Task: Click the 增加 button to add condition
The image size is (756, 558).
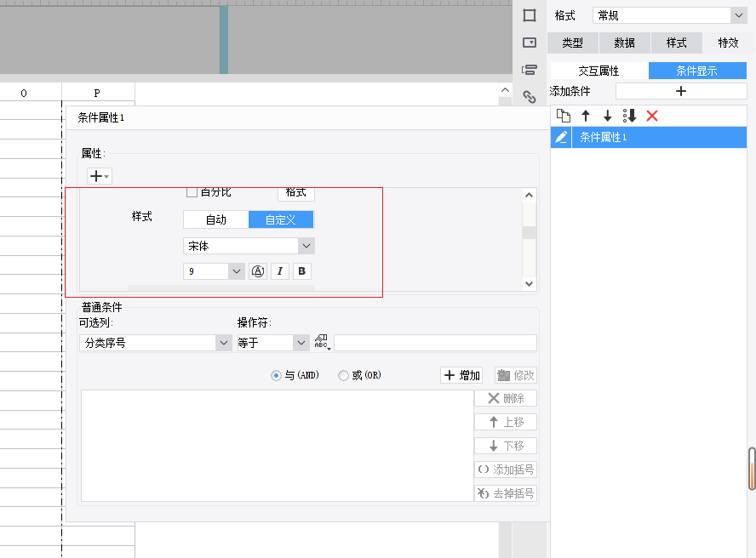Action: pyautogui.click(x=461, y=375)
